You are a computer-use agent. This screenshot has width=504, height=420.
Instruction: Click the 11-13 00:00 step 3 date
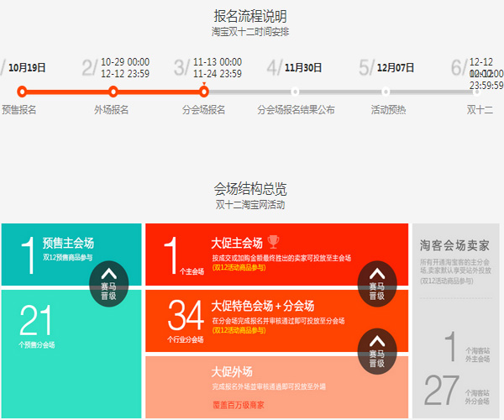(x=218, y=61)
